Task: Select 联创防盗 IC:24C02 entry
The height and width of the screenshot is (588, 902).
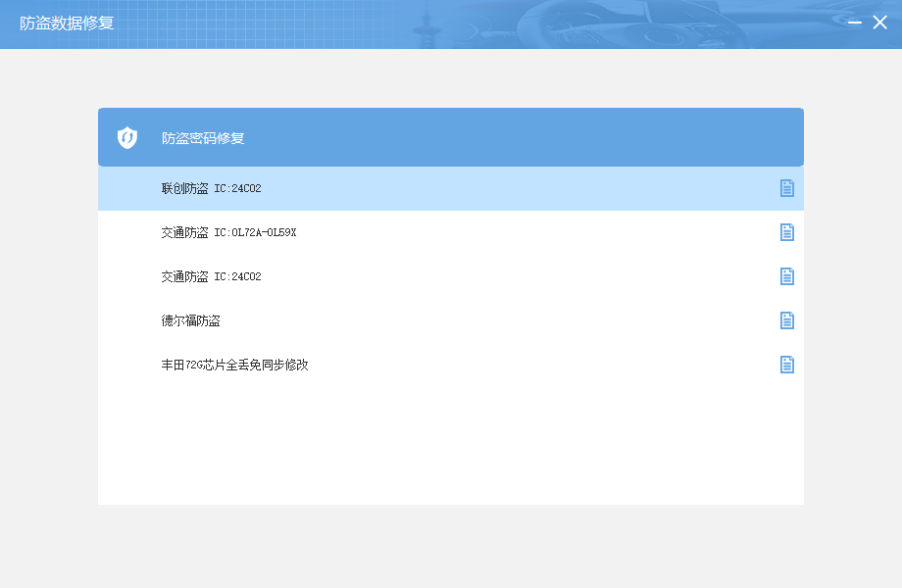Action: pyautogui.click(x=450, y=188)
